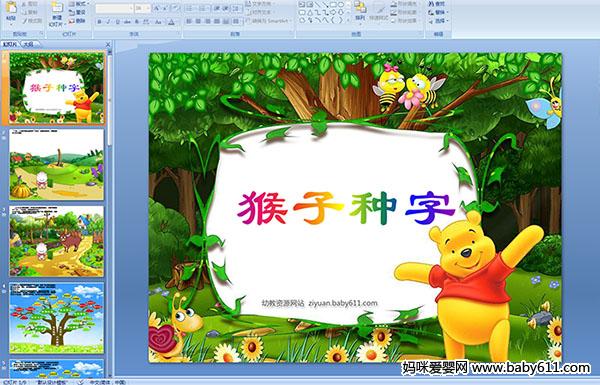The width and height of the screenshot is (600, 385).
Task: Click the font color A icon
Action: 171,22
